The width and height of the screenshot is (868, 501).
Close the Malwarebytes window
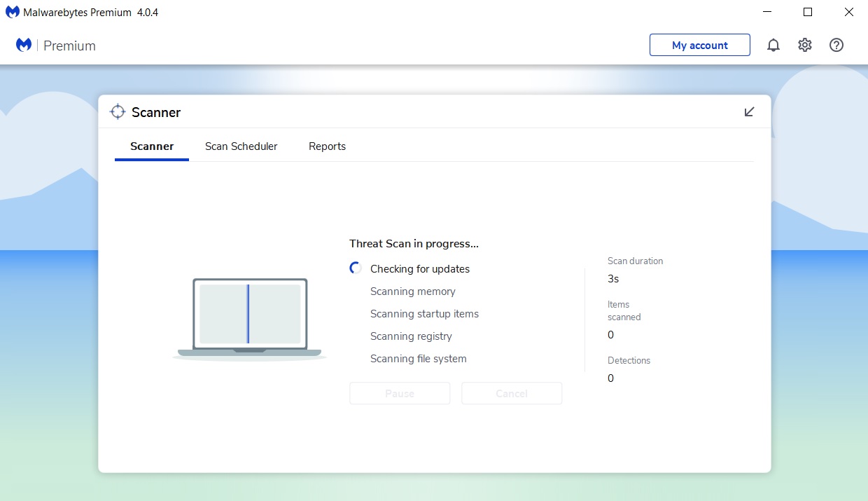[848, 12]
